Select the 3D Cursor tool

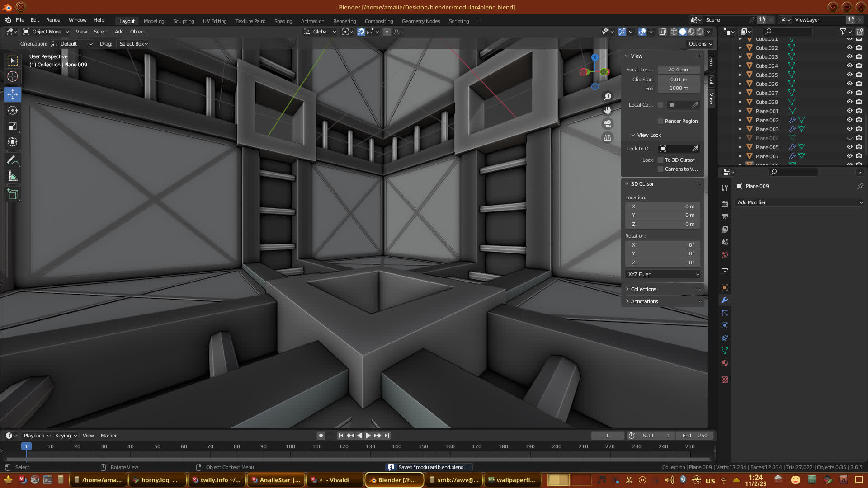13,76
